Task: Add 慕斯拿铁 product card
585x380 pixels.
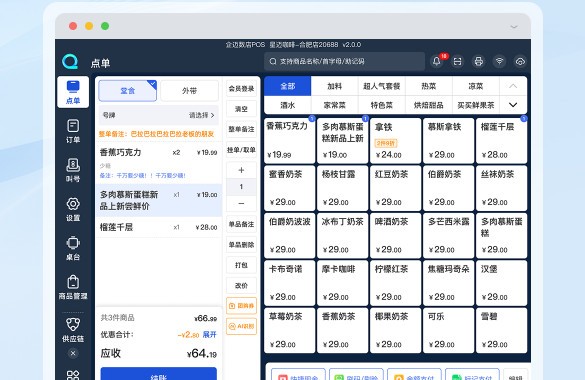Action: tap(448, 141)
